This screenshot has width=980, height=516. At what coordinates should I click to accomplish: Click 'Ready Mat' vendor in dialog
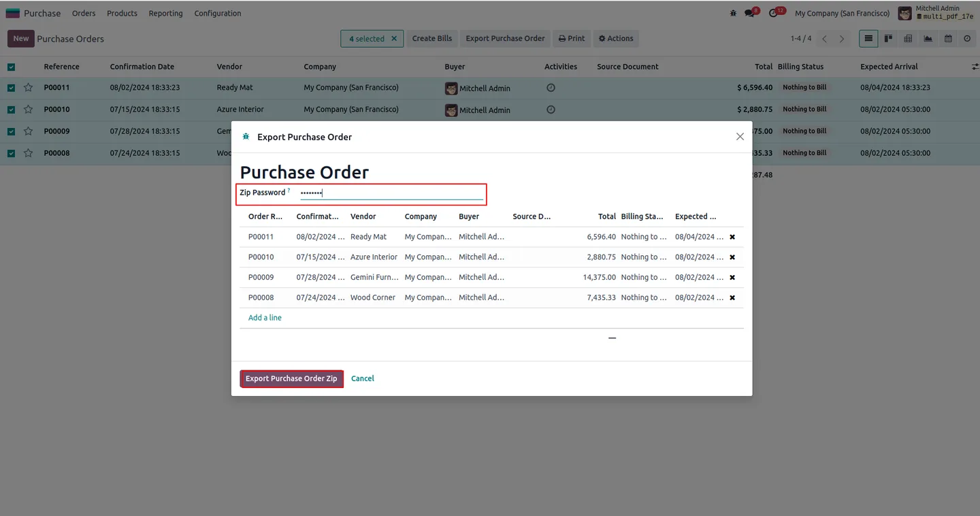(x=368, y=237)
